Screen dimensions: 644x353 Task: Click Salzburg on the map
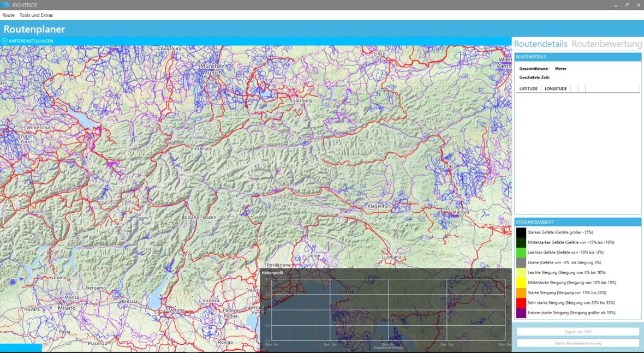(303, 100)
